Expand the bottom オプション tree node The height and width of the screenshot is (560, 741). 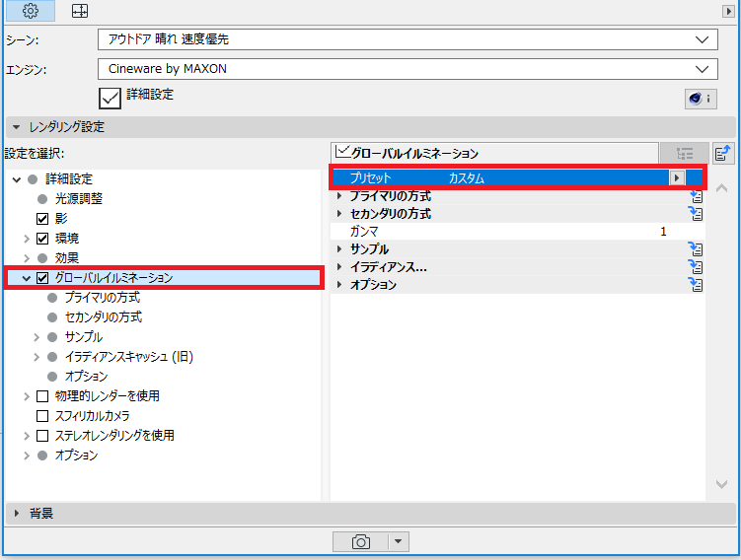[x=27, y=455]
